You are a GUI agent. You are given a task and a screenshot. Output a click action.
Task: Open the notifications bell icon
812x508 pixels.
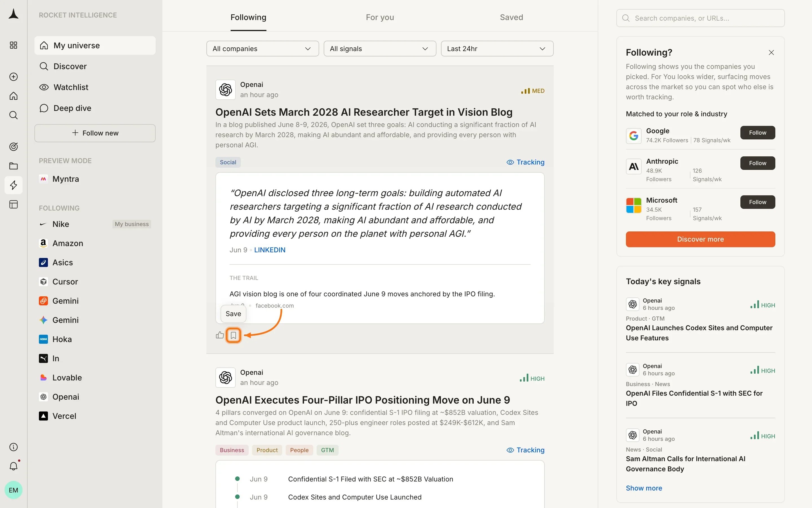pyautogui.click(x=14, y=466)
